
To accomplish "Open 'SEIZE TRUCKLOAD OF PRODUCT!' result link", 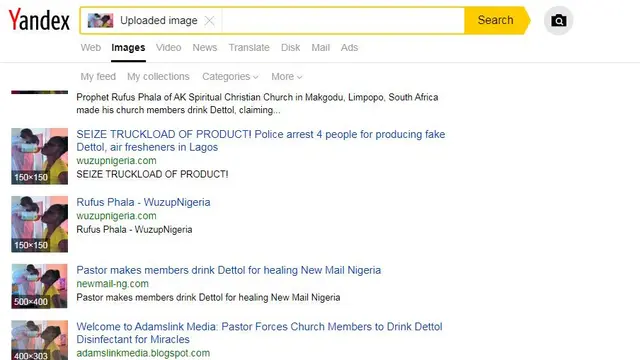I will click(260, 140).
